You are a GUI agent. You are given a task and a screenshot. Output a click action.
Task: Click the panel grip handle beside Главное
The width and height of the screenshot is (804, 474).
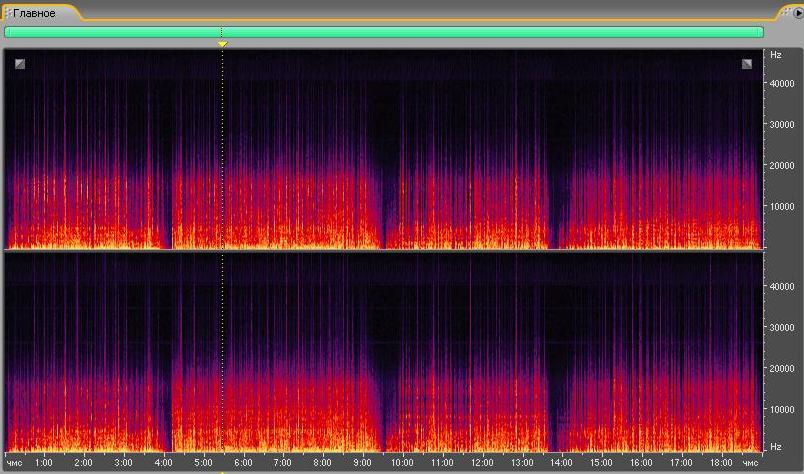[x=7, y=13]
